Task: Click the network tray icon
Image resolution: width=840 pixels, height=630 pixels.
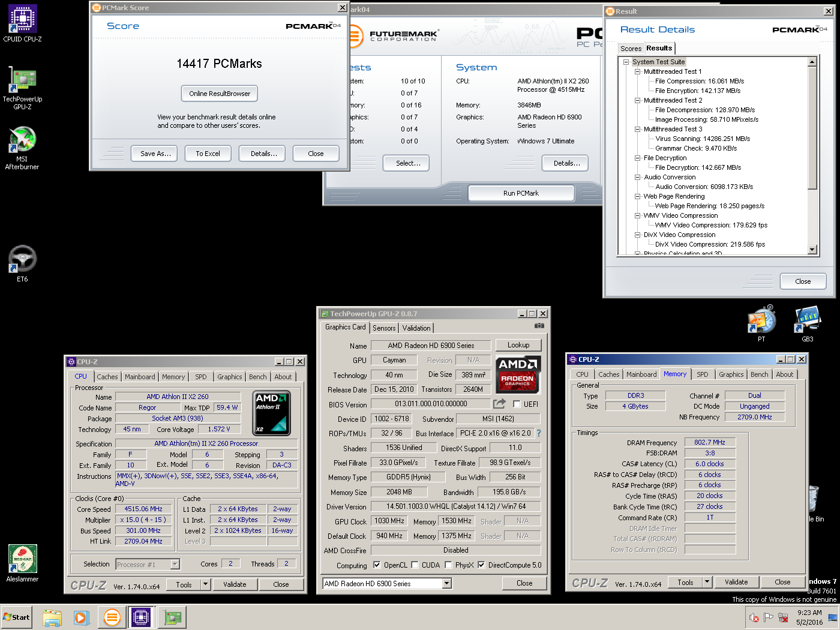Action: 783,617
